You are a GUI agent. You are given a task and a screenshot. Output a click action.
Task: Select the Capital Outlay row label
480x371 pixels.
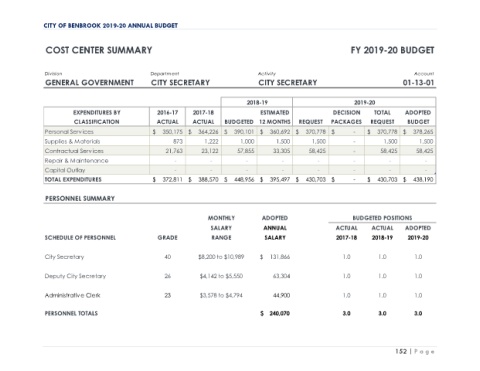65,170
